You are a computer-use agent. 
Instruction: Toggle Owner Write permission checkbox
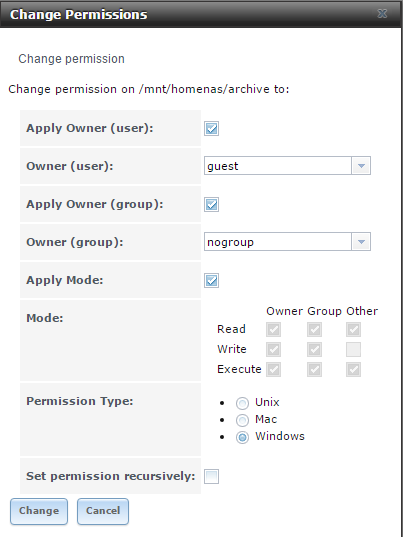pyautogui.click(x=273, y=349)
